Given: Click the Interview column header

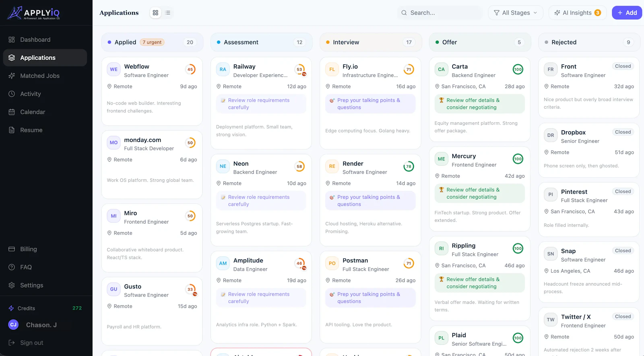Looking at the screenshot, I should [371, 42].
